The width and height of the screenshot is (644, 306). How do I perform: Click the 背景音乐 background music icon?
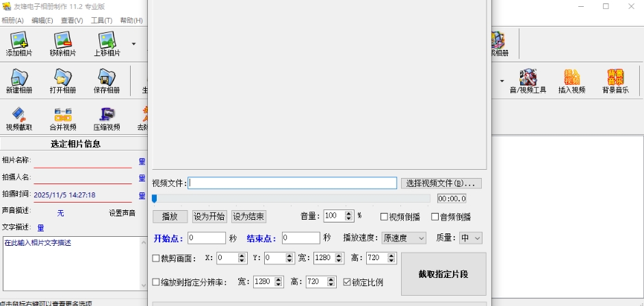pos(615,81)
